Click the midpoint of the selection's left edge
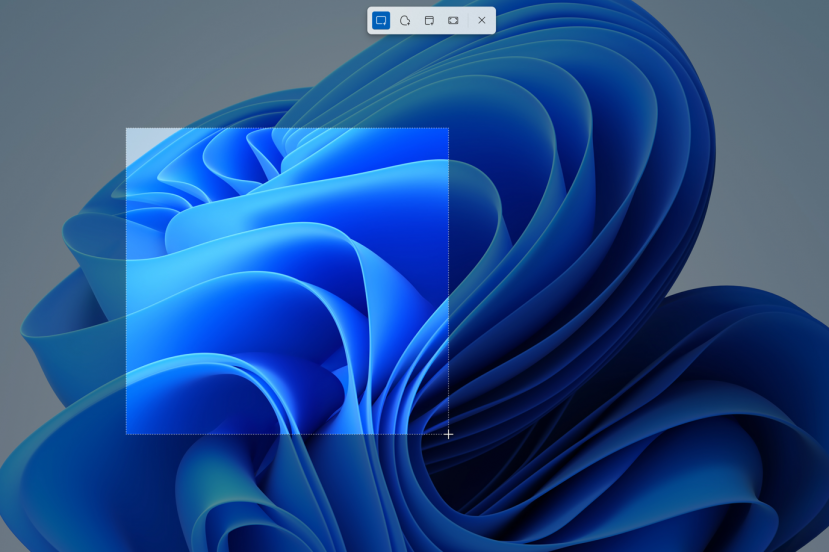This screenshot has height=552, width=829. pyautogui.click(x=126, y=281)
